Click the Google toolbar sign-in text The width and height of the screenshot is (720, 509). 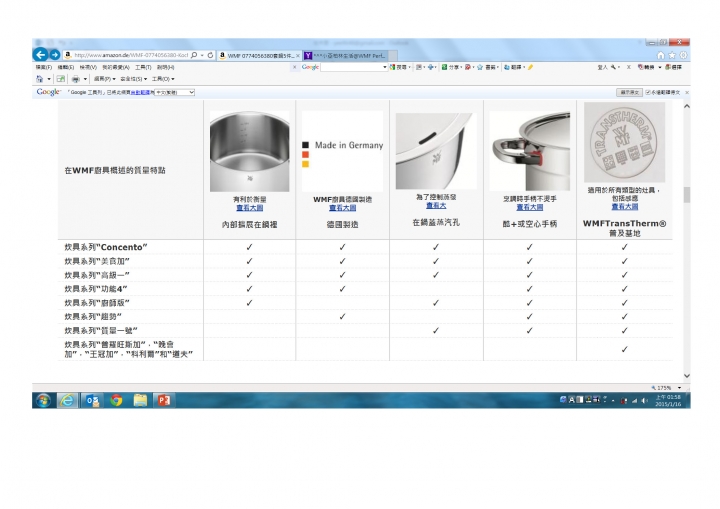[x=602, y=67]
